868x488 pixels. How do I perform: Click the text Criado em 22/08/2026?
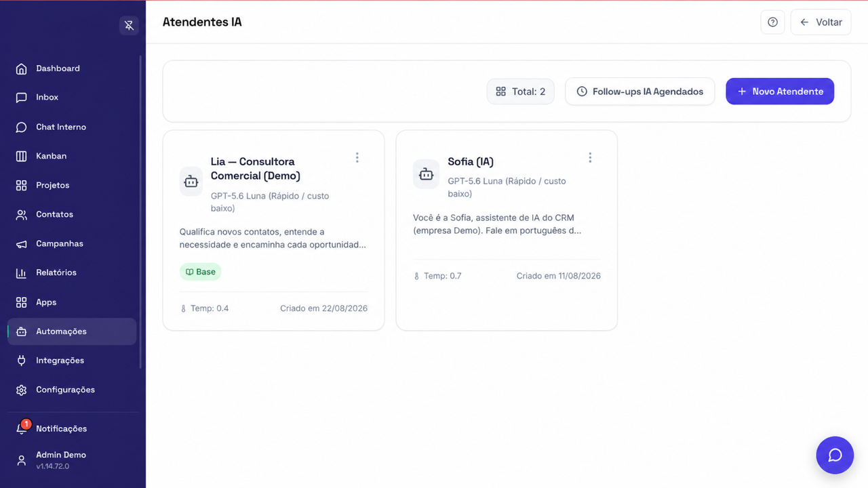click(323, 308)
